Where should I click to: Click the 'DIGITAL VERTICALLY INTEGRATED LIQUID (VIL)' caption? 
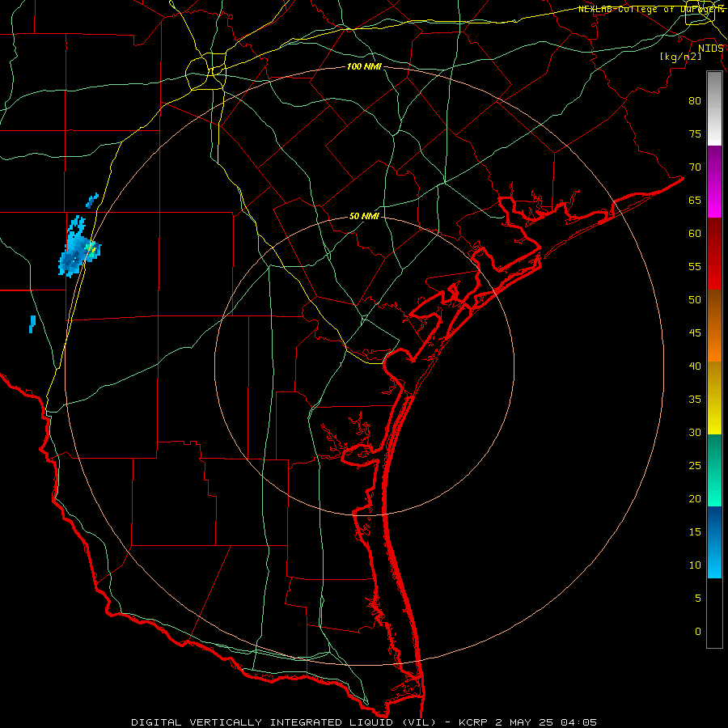[x=284, y=722]
